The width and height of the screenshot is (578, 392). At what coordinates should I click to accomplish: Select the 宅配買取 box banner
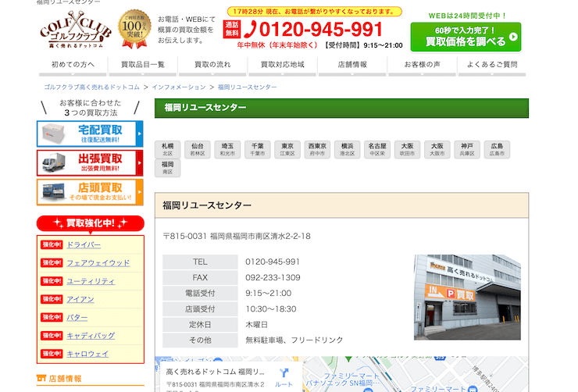click(90, 134)
